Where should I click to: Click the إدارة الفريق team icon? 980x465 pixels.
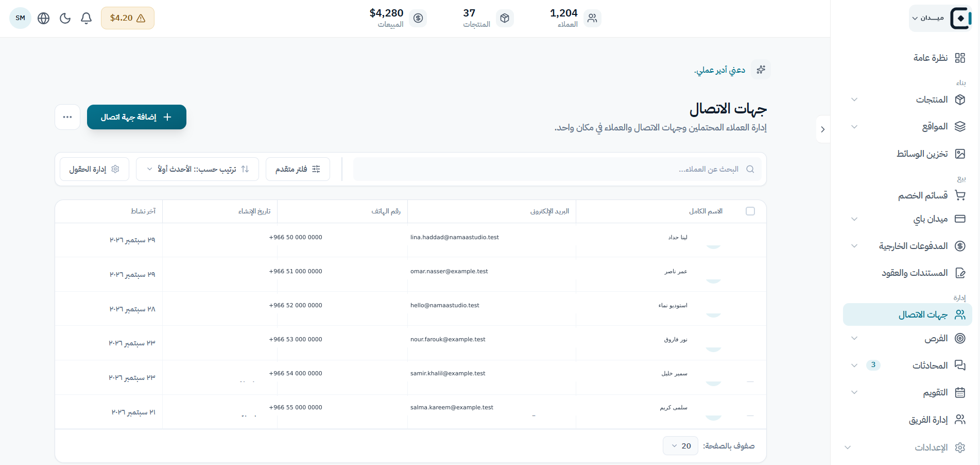(x=960, y=420)
